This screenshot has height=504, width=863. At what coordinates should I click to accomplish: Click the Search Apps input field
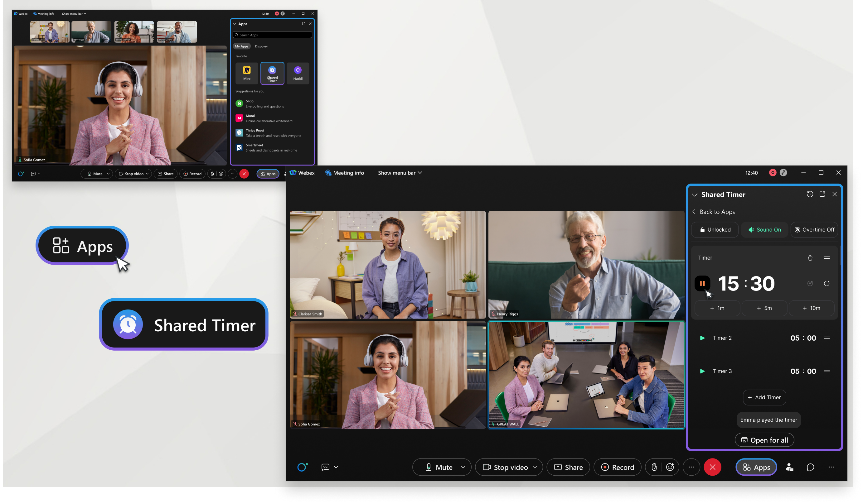273,35
